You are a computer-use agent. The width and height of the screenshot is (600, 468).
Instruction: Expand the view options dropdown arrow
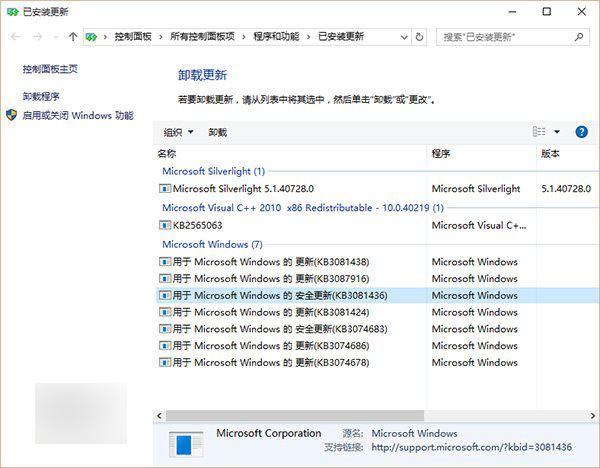click(x=557, y=132)
